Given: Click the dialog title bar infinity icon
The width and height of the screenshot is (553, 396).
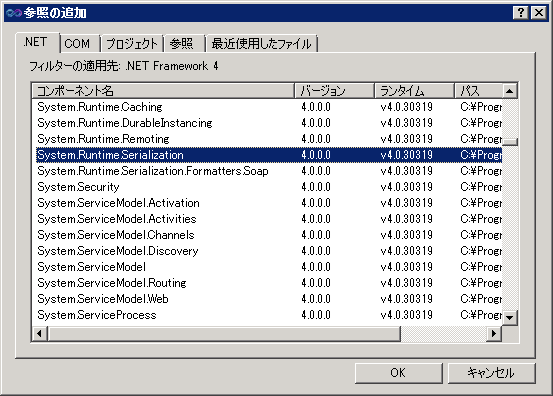Looking at the screenshot, I should pos(13,13).
